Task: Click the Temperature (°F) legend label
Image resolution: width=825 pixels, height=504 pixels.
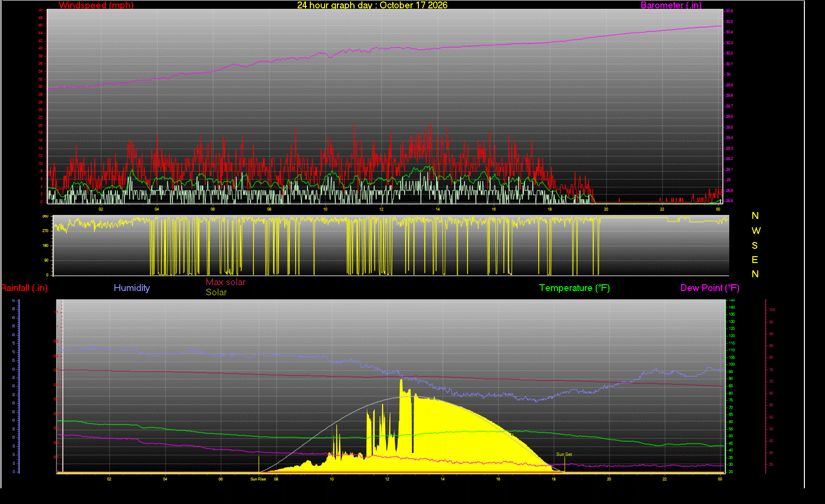Action: [575, 288]
